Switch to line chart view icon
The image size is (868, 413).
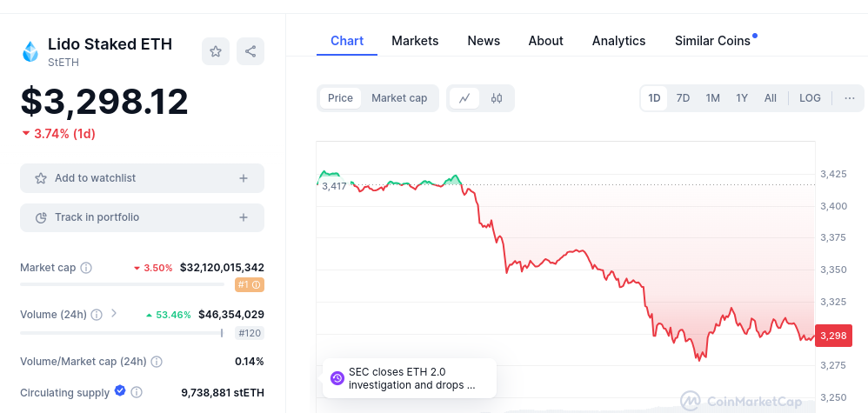tap(464, 98)
